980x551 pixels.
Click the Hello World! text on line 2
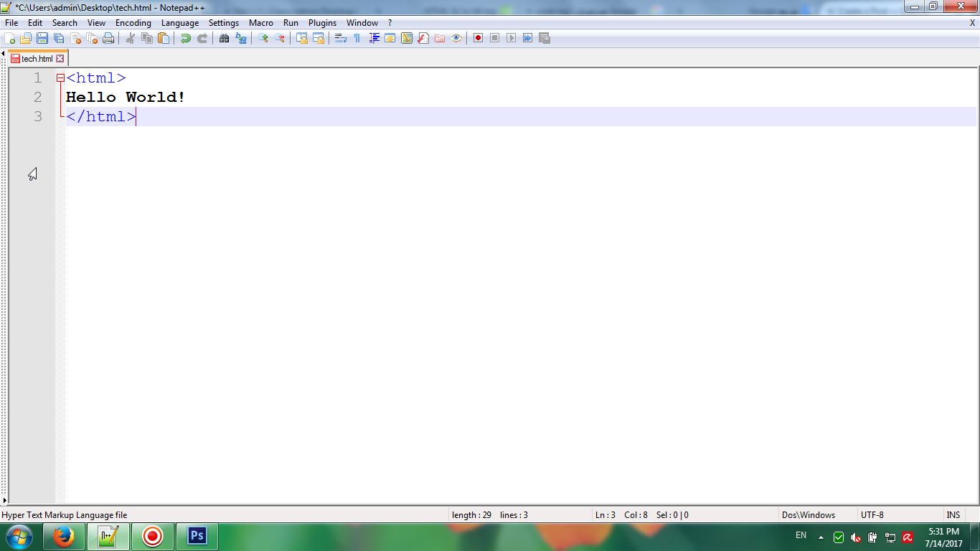(126, 98)
